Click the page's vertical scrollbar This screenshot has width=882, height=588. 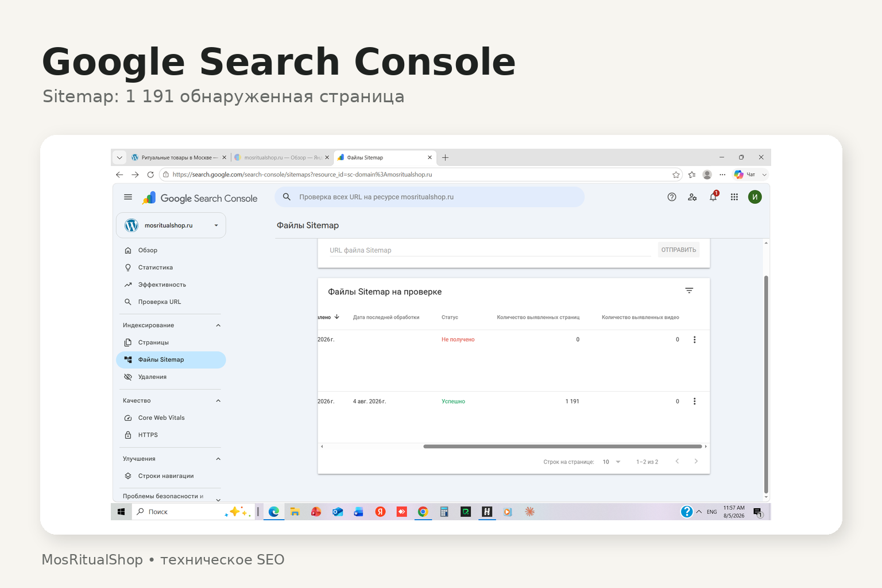766,385
